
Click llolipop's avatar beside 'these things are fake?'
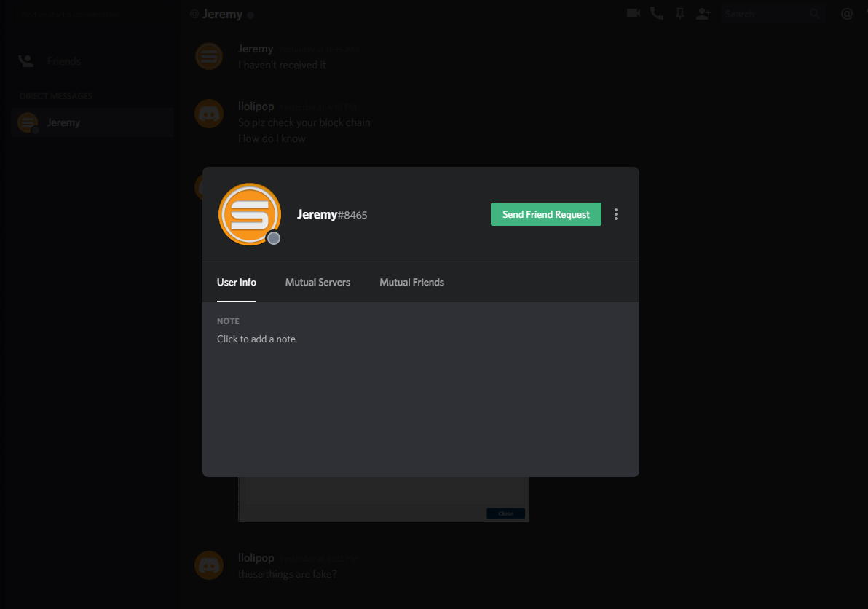click(x=209, y=565)
